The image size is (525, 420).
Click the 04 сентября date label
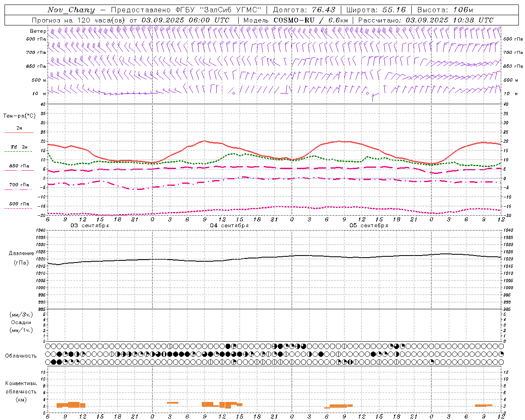click(x=229, y=226)
